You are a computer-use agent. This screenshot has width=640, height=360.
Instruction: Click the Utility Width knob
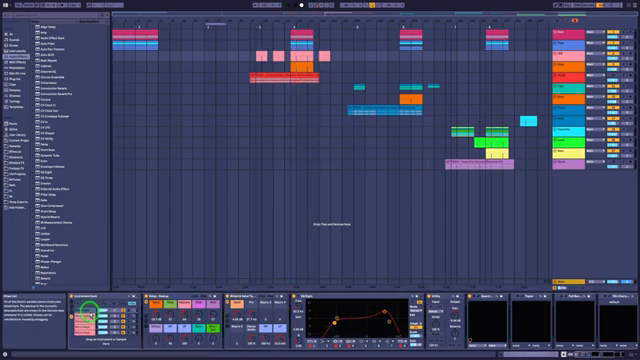click(436, 324)
